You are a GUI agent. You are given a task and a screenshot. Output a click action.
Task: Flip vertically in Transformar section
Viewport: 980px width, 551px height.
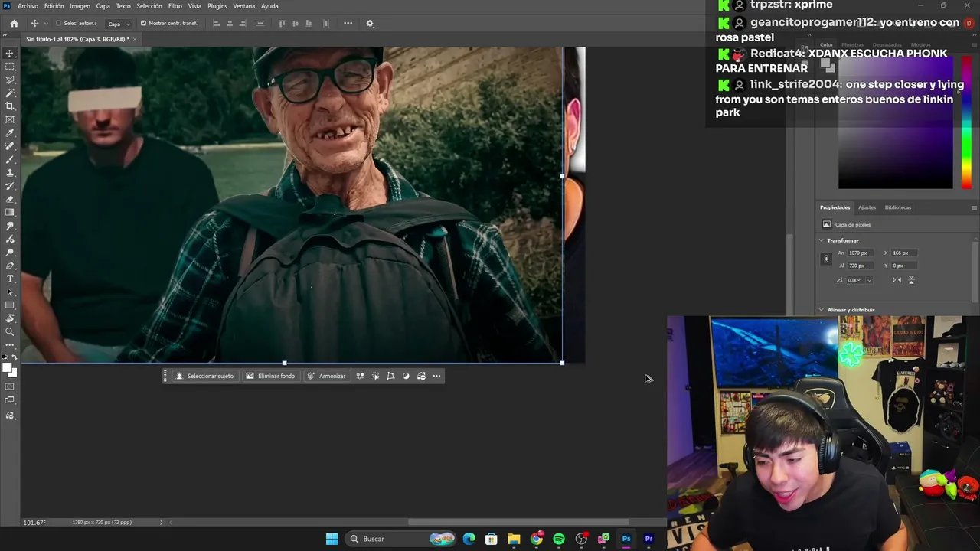pos(911,280)
